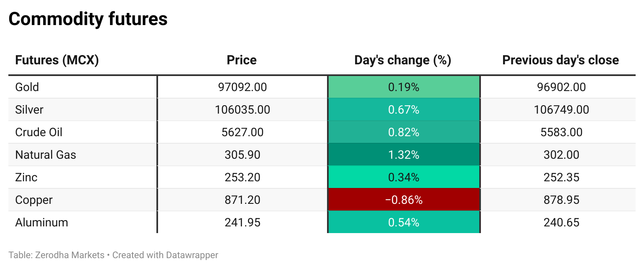The height and width of the screenshot is (269, 644).
Task: Select the Copper row label
Action: [34, 200]
